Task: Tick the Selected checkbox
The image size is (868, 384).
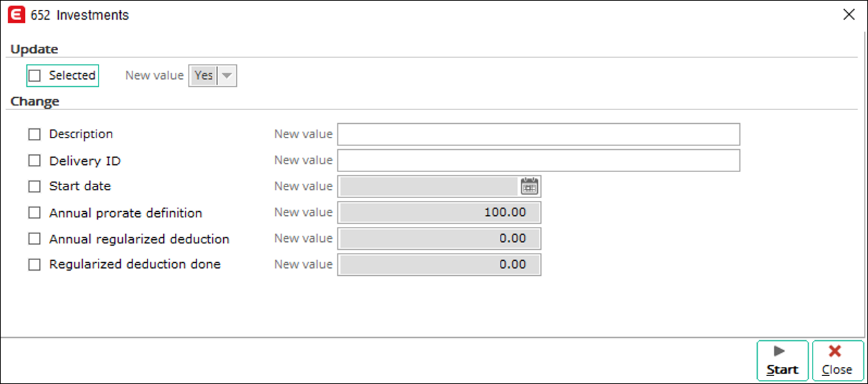Action: 35,76
